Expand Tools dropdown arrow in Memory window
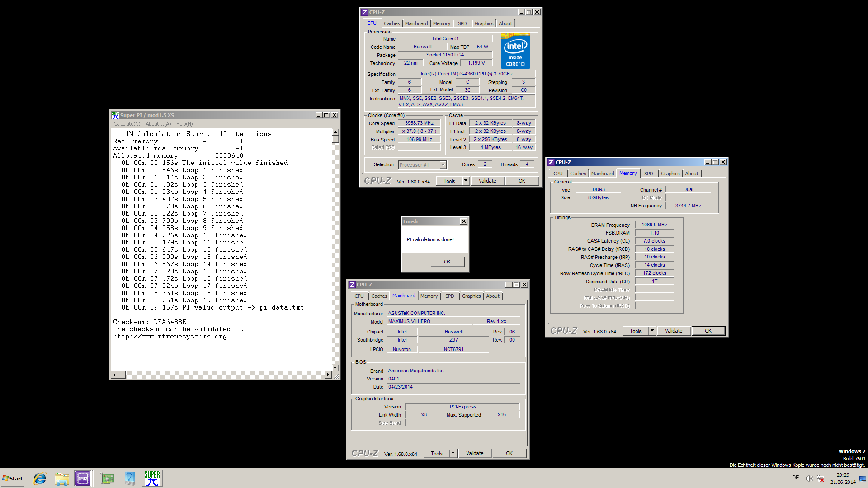The image size is (868, 488). pyautogui.click(x=652, y=331)
